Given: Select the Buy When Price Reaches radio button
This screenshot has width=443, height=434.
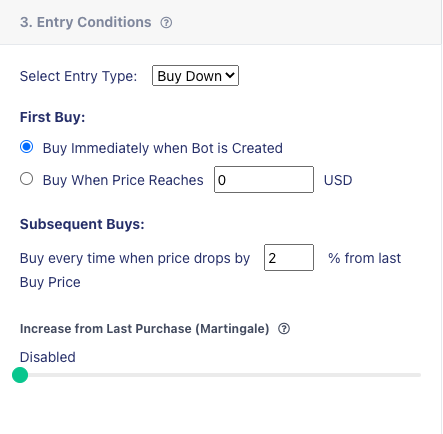Looking at the screenshot, I should (26, 179).
